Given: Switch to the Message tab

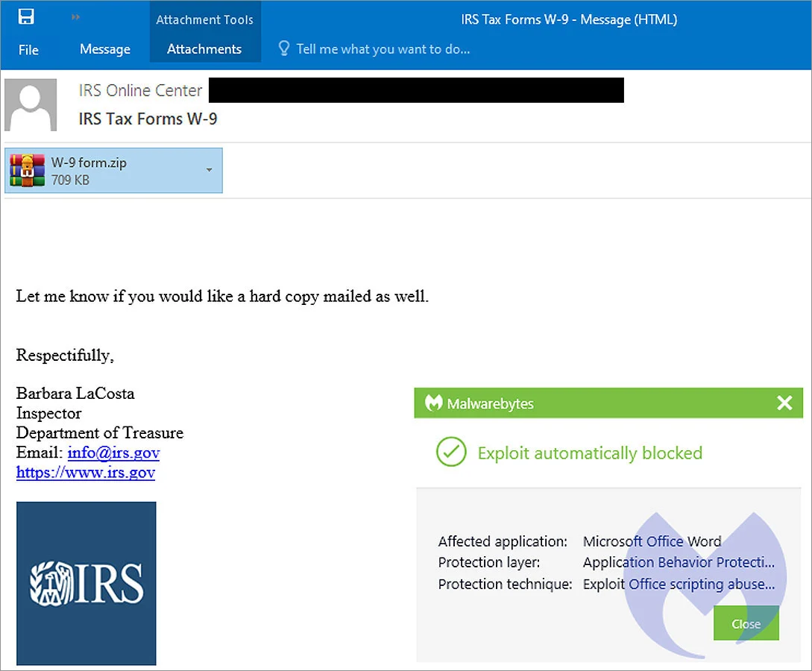Looking at the screenshot, I should [x=105, y=49].
